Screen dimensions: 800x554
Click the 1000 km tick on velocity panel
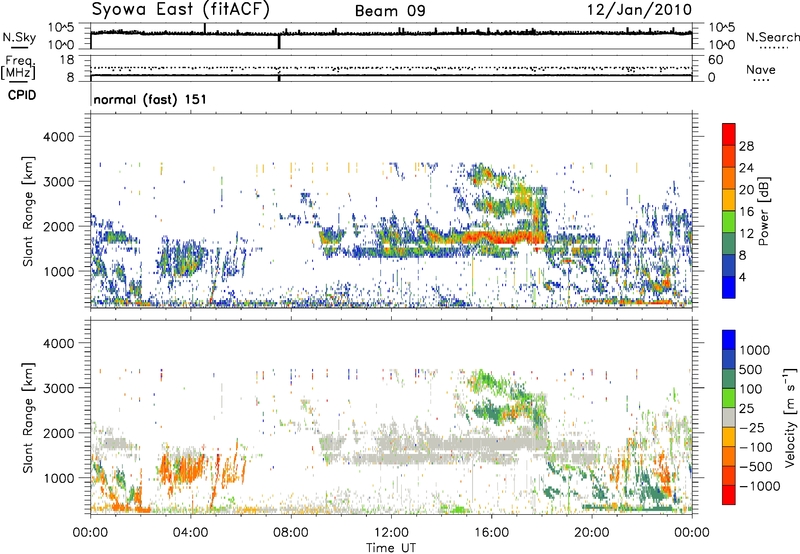(x=58, y=478)
